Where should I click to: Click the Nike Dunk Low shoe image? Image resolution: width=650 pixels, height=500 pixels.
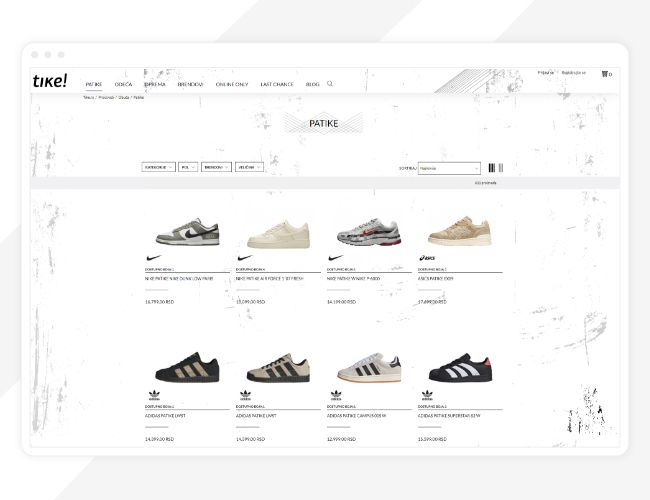pos(187,231)
